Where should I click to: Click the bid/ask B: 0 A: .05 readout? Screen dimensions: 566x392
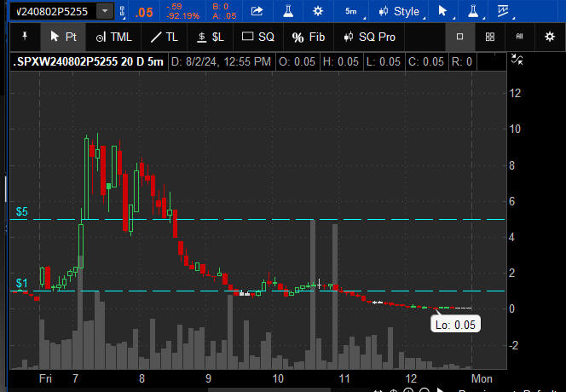pos(224,11)
